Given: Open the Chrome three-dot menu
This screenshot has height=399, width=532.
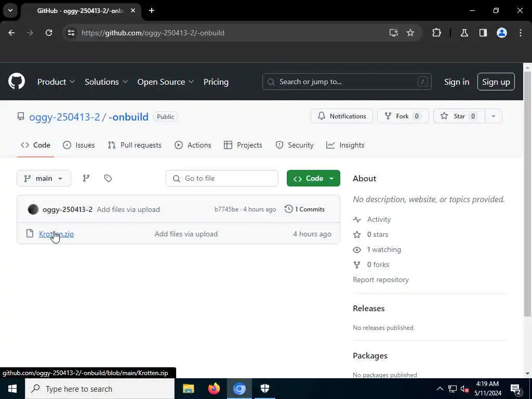Looking at the screenshot, I should tap(521, 33).
